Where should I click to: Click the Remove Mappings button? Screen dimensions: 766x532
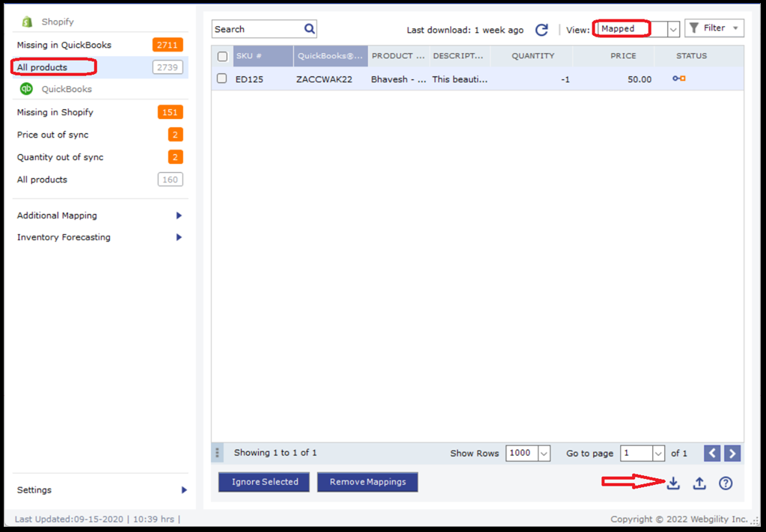[x=367, y=482]
